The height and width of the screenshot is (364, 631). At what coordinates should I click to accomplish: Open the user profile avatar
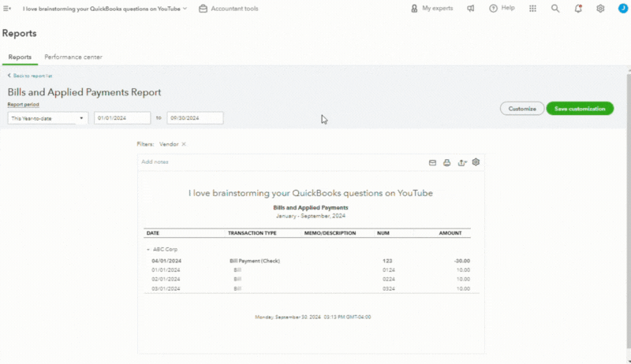[623, 9]
